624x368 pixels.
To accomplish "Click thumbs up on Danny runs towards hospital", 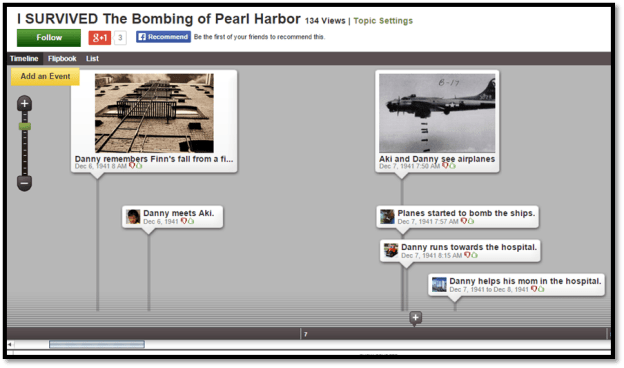I will 475,255.
